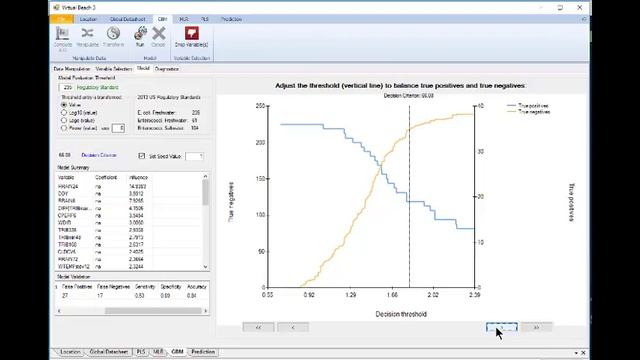The image size is (640, 360).
Task: Close the document tab with bottom-right X
Action: [583, 353]
